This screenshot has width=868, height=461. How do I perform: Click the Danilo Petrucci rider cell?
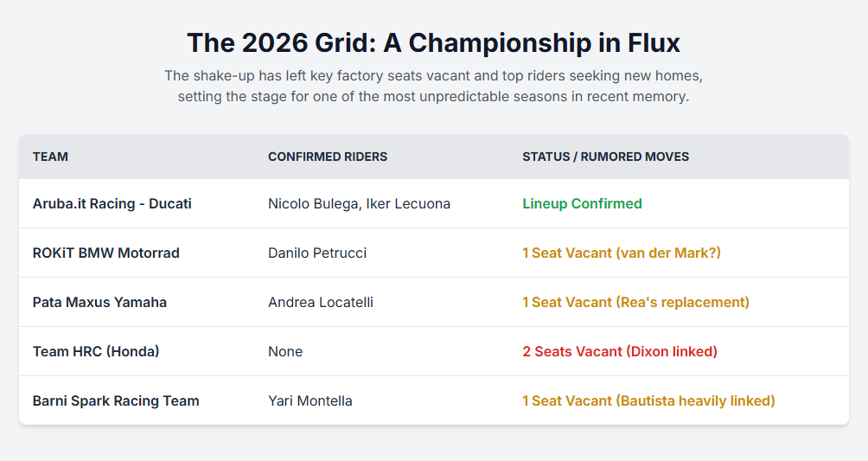coord(317,253)
